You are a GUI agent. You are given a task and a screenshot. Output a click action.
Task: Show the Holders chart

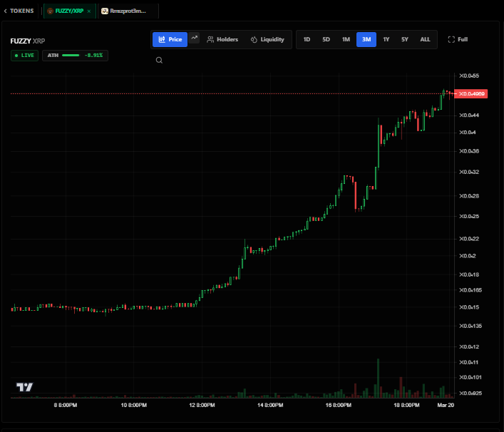tap(222, 39)
